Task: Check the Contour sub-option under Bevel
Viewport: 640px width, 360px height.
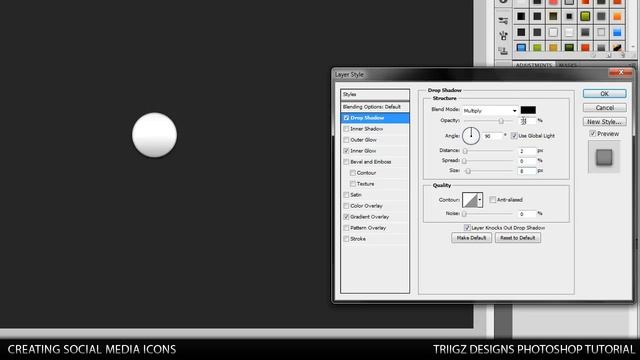Action: coord(353,173)
